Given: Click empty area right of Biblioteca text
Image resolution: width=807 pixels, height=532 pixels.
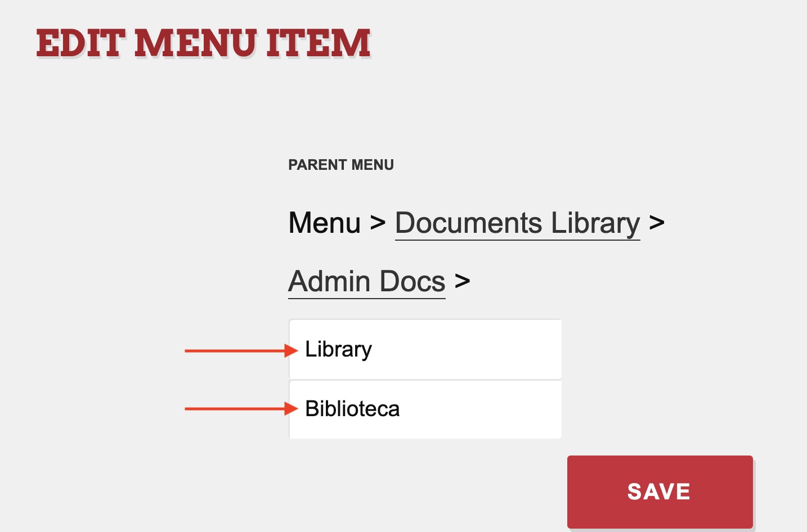Looking at the screenshot, I should [481, 409].
